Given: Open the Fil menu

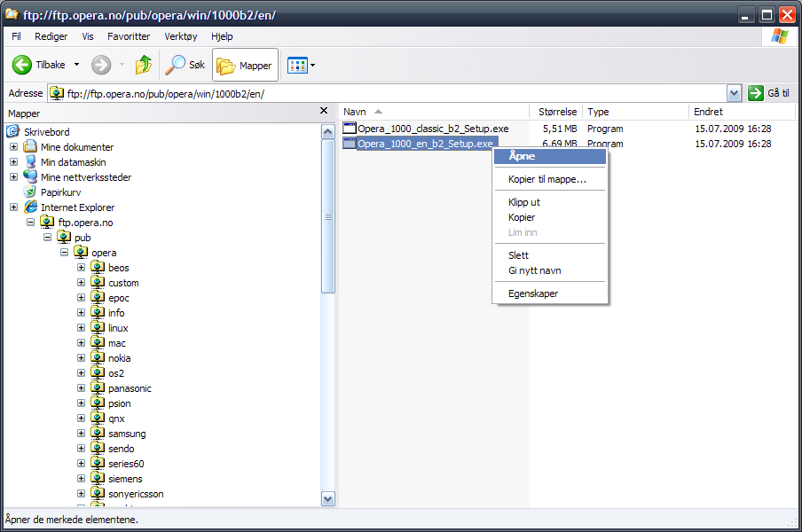Looking at the screenshot, I should [x=16, y=36].
